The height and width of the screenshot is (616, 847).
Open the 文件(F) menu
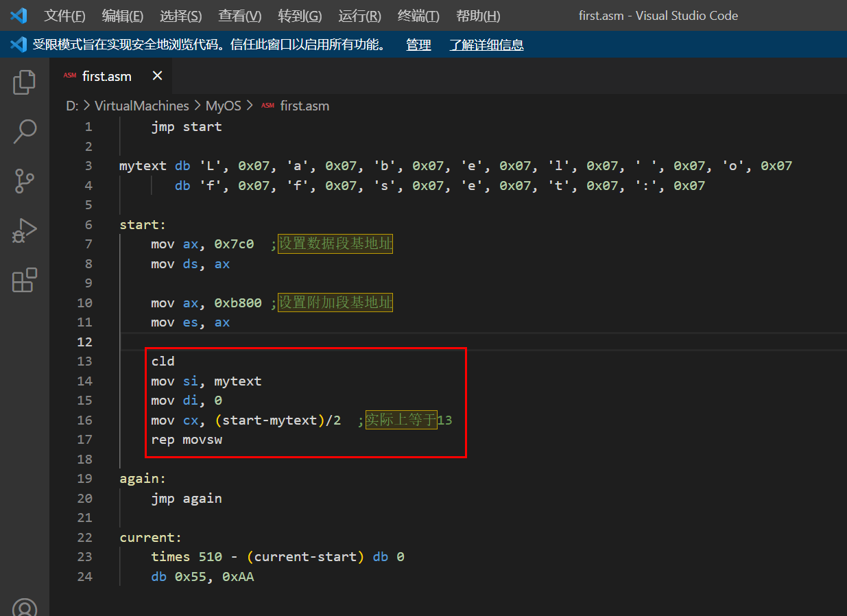click(x=64, y=16)
